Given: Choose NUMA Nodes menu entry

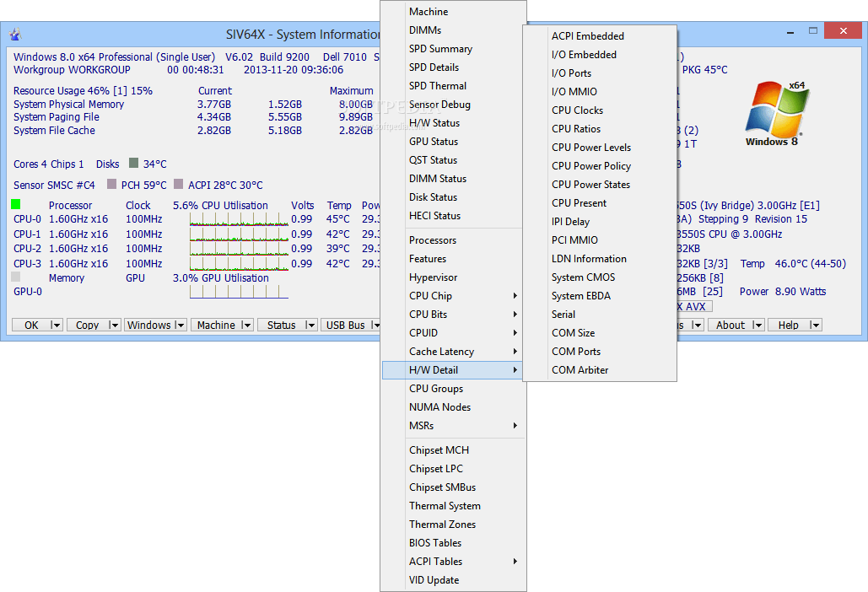Looking at the screenshot, I should 453,406.
